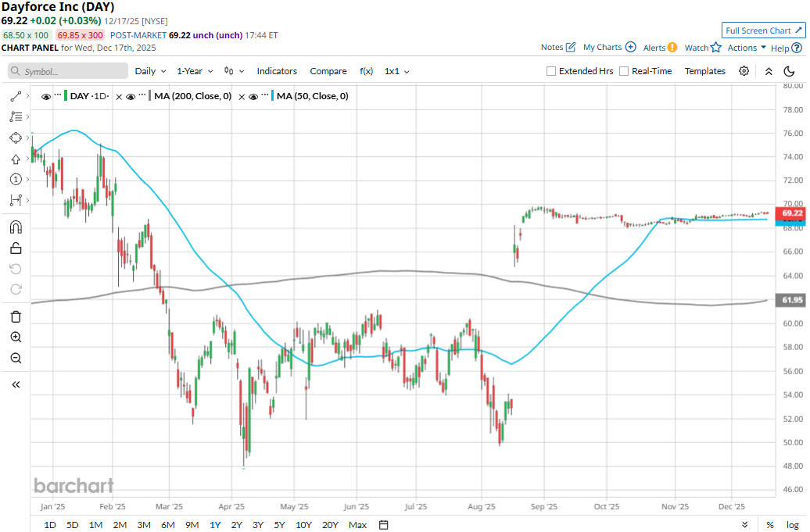Screen dimensions: 810x532
Task: Select the trend line drawing tool
Action: tap(16, 96)
